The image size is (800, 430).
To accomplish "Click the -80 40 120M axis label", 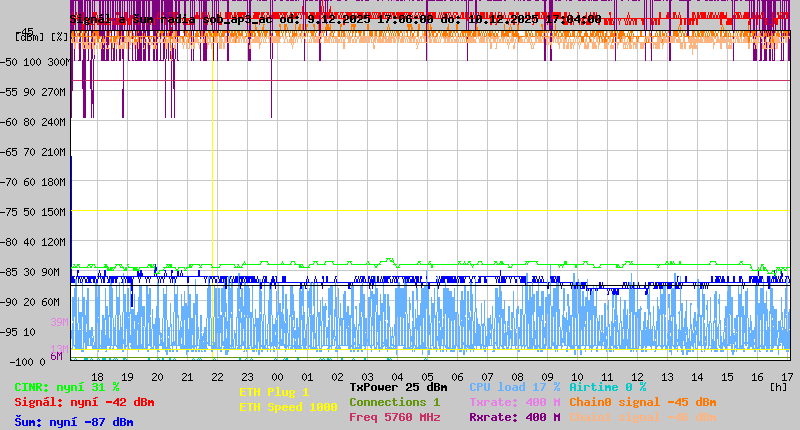I will click(34, 242).
